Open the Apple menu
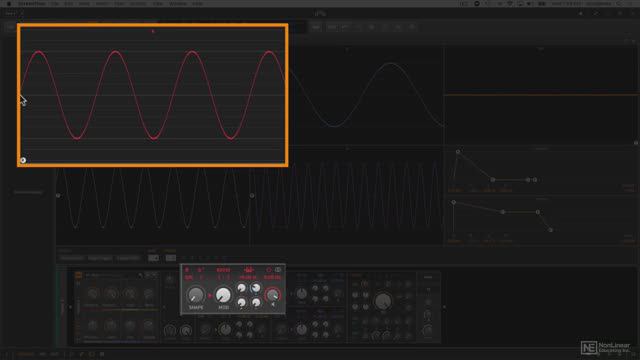The image size is (640, 360). [x=9, y=4]
